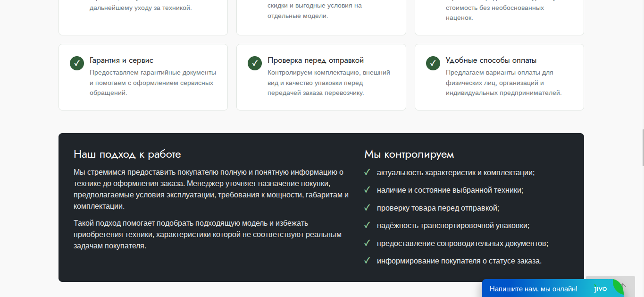Image resolution: width=644 pixels, height=297 pixels.
Task: Click the text 'дальнейшему уходу за техникой.'
Action: pyautogui.click(x=141, y=8)
